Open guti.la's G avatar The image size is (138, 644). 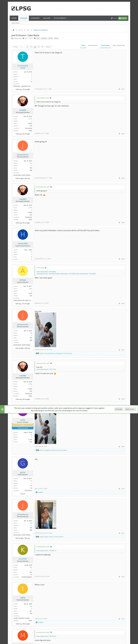23,463
